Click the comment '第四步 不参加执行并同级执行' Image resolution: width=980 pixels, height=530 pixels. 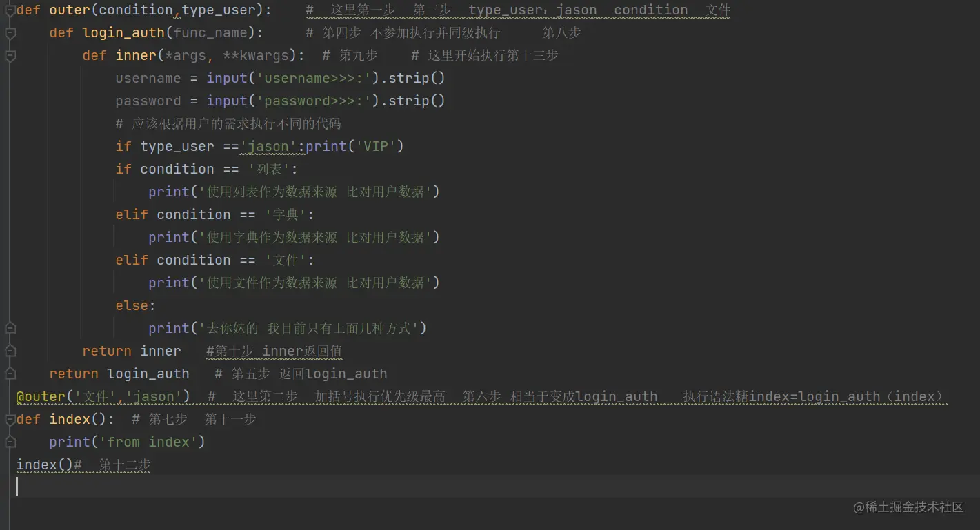402,33
